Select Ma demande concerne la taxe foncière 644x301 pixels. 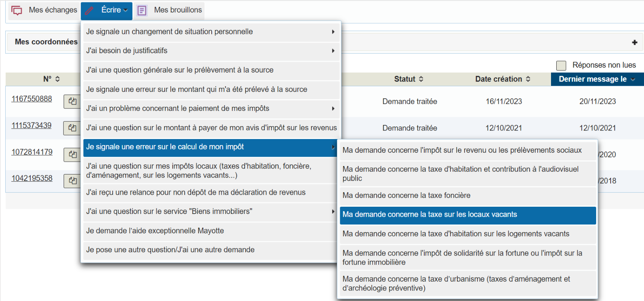click(x=407, y=195)
